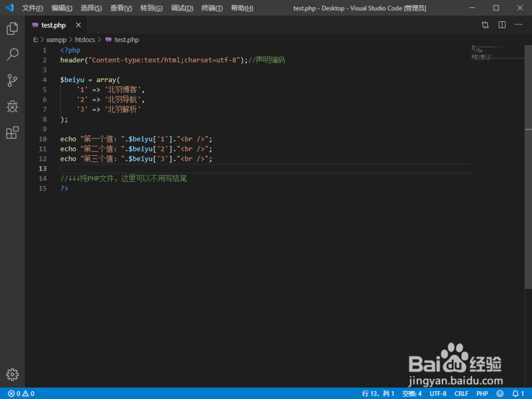532x399 pixels.
Task: Change indentation via 空格: 4
Action: coord(412,394)
